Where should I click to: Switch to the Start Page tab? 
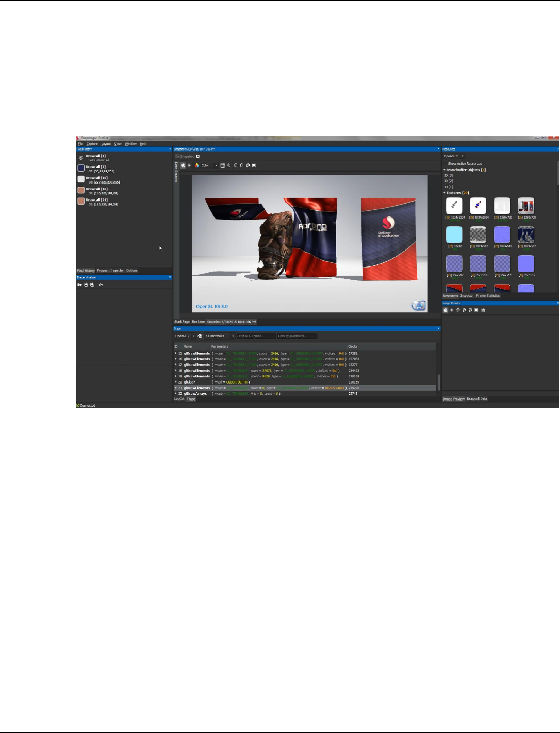(x=182, y=322)
